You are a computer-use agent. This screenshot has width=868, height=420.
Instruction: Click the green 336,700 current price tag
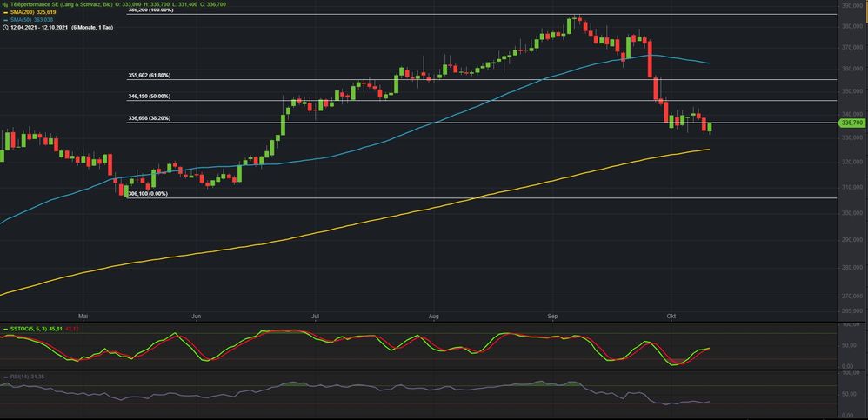[x=852, y=124]
